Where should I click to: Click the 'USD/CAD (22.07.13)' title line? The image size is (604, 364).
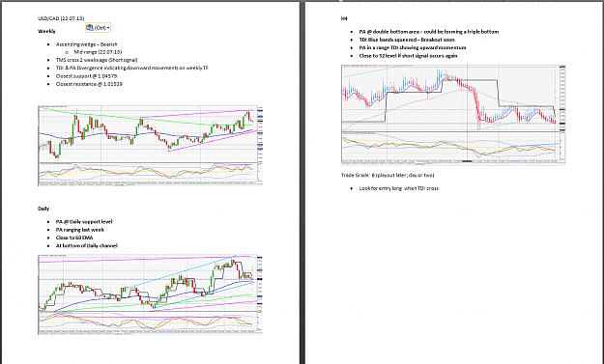pyautogui.click(x=61, y=18)
